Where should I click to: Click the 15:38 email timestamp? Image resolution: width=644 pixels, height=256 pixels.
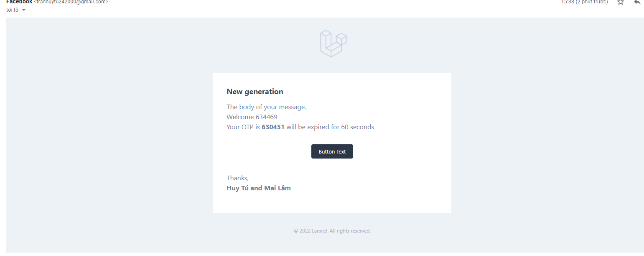(x=584, y=2)
